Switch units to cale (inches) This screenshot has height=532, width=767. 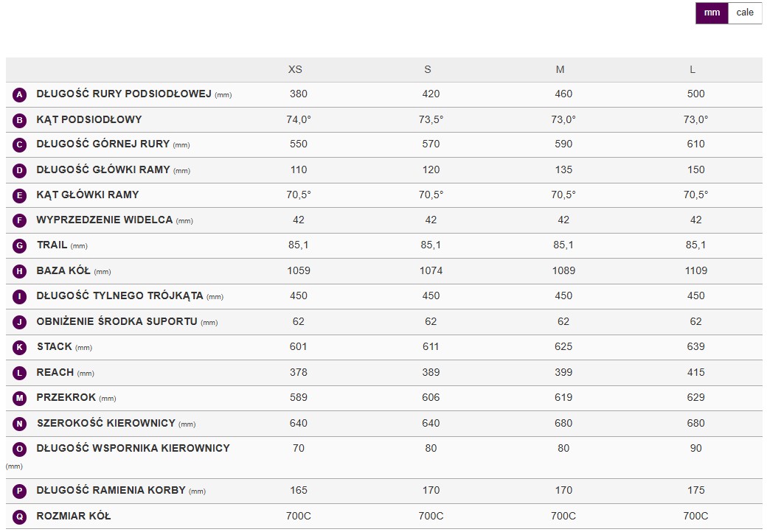(745, 13)
